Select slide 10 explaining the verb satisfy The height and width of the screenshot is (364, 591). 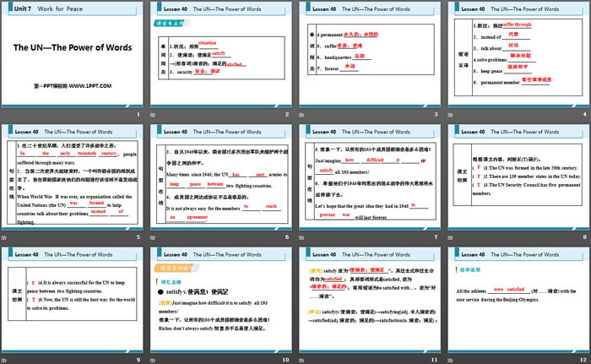(221, 300)
